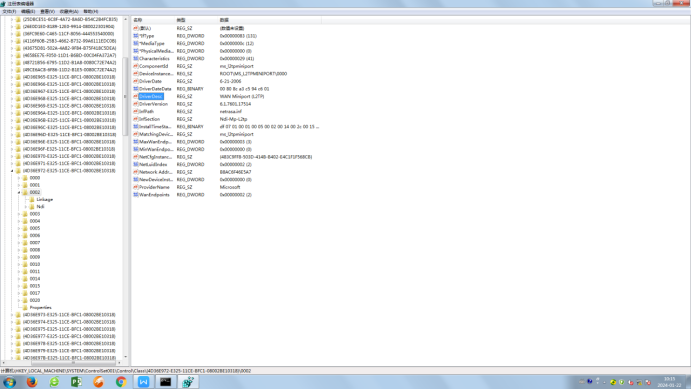This screenshot has width=692, height=389.
Task: Select the Linkage key folder
Action: (45, 200)
